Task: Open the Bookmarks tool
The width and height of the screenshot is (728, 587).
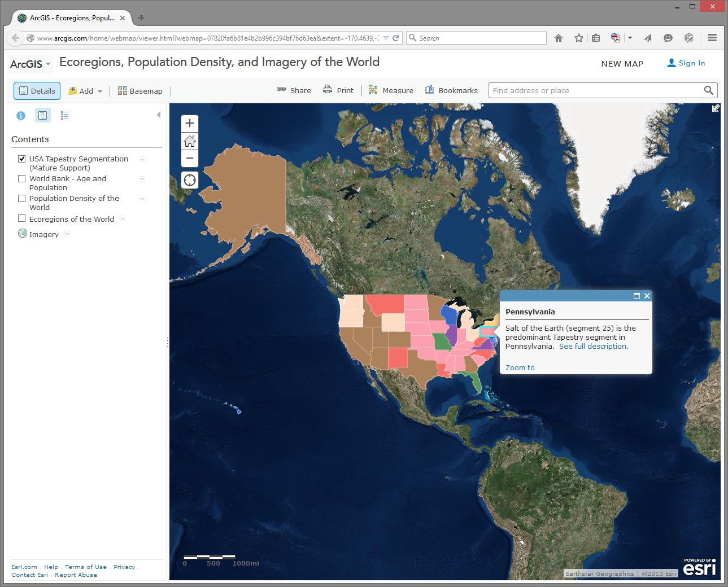Action: point(451,90)
